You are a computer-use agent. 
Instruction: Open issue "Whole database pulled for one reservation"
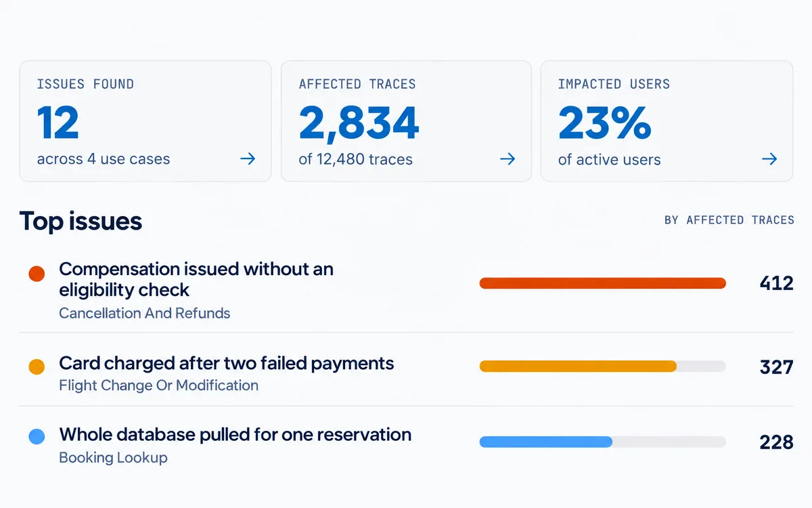click(x=235, y=434)
